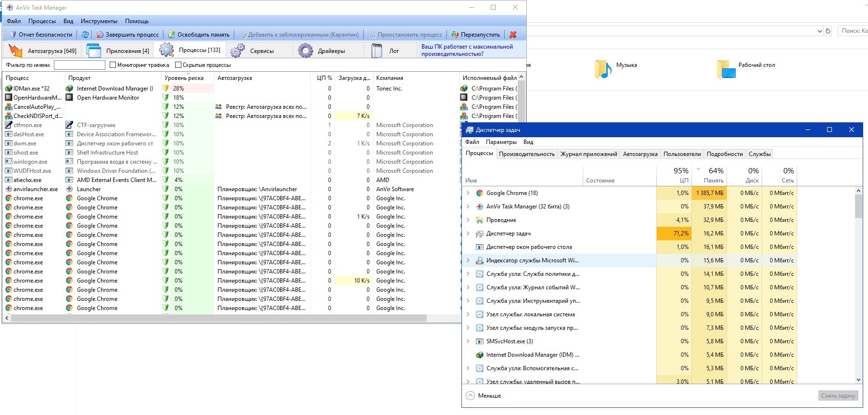Click the AnVir vertical scrollbar up arrow

(522, 77)
